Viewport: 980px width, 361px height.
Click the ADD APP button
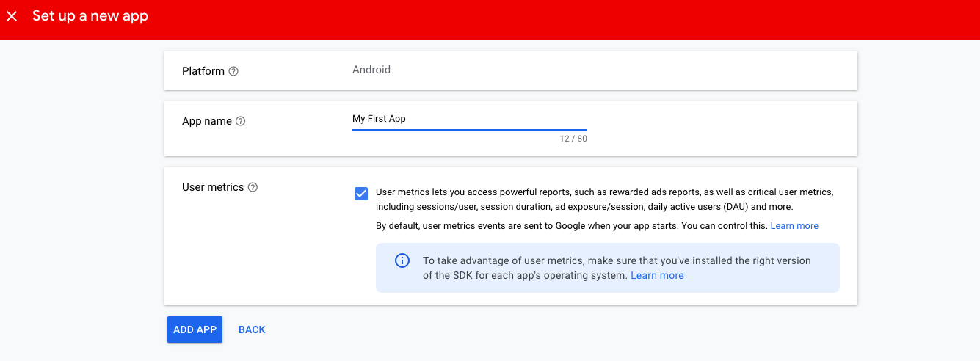(x=195, y=329)
